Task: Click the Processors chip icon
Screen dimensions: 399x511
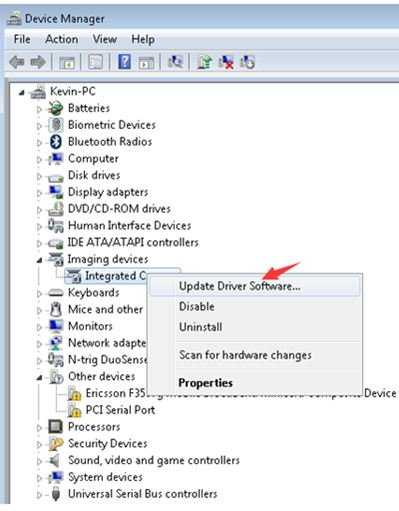Action: (55, 427)
